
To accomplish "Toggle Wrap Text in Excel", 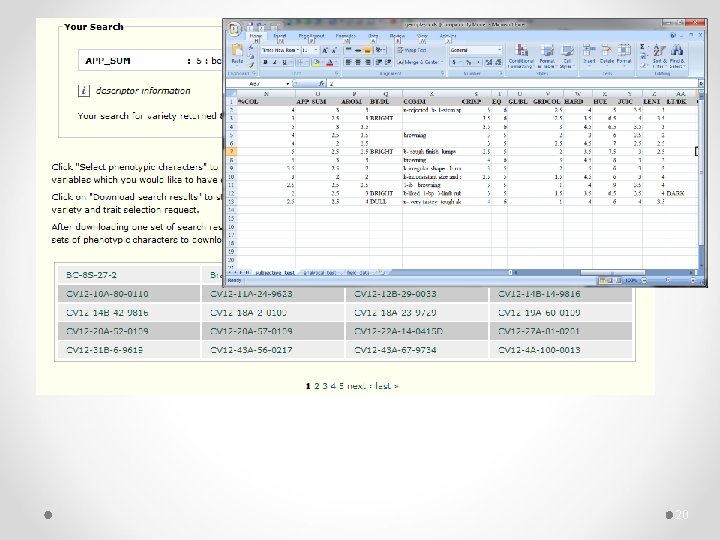I will (412, 50).
